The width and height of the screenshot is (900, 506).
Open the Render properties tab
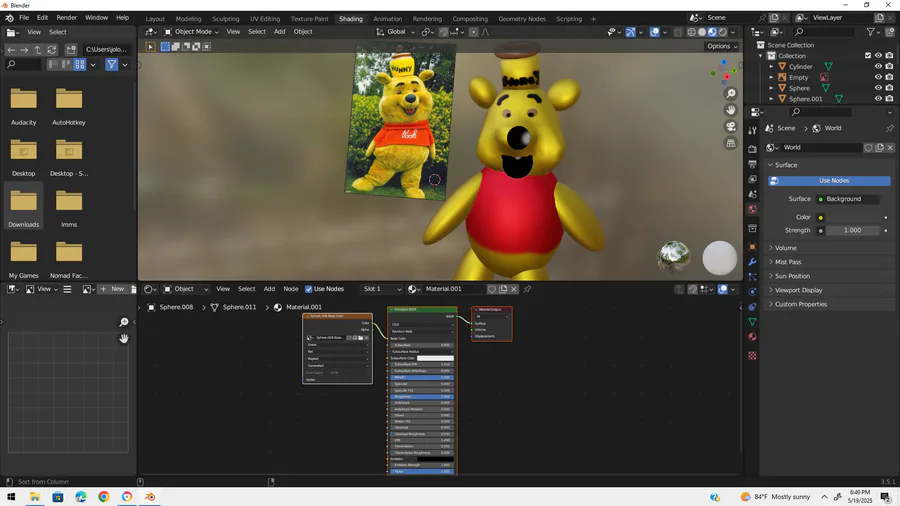pos(752,149)
